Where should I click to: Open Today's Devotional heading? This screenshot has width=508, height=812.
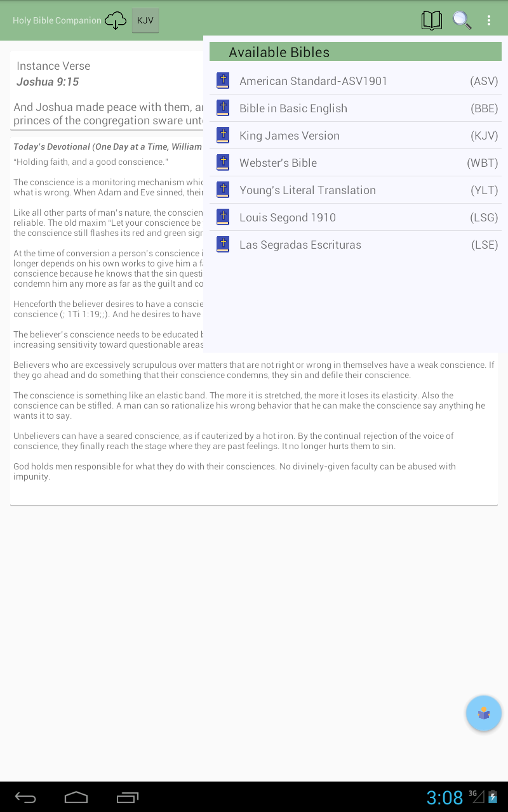click(x=108, y=147)
